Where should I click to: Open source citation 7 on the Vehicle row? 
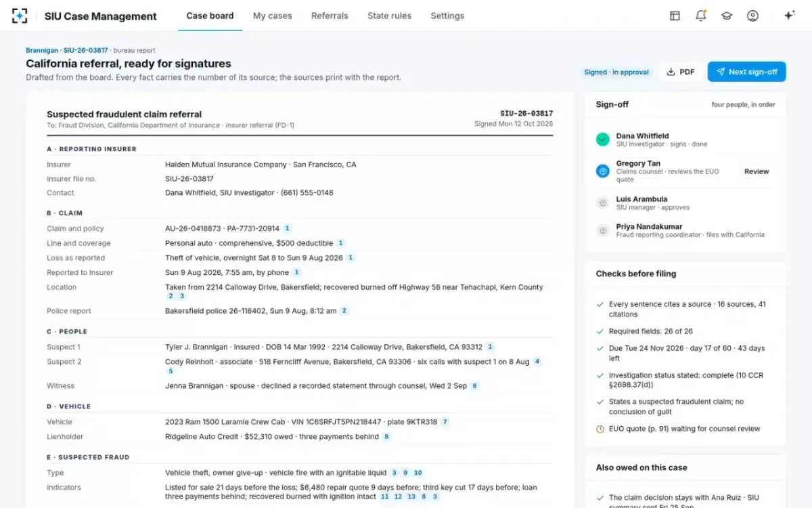445,422
